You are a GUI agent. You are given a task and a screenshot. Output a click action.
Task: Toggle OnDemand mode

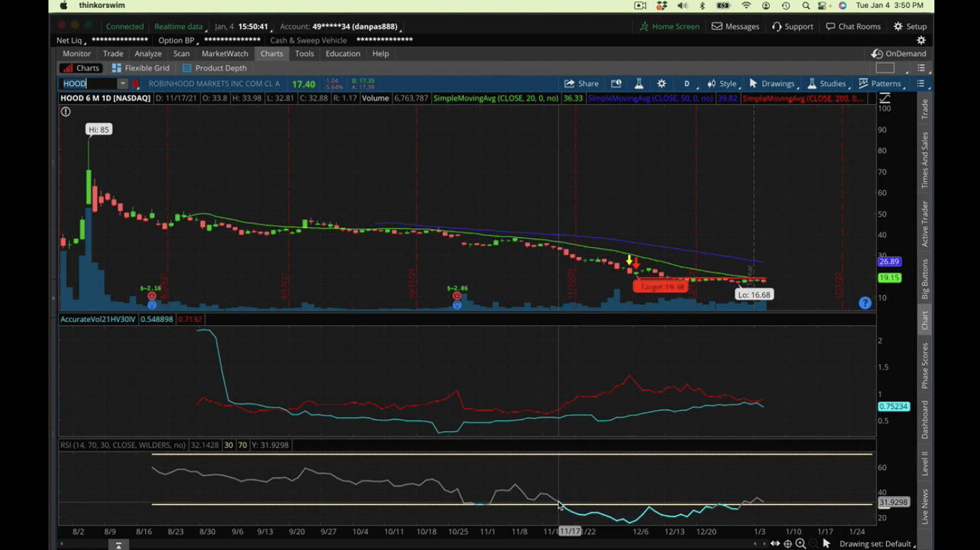tap(899, 53)
